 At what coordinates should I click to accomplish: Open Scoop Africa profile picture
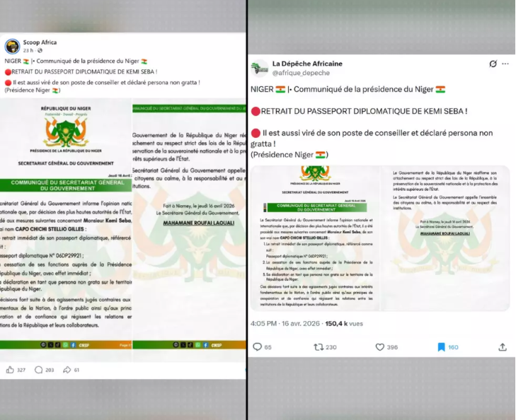tap(12, 46)
